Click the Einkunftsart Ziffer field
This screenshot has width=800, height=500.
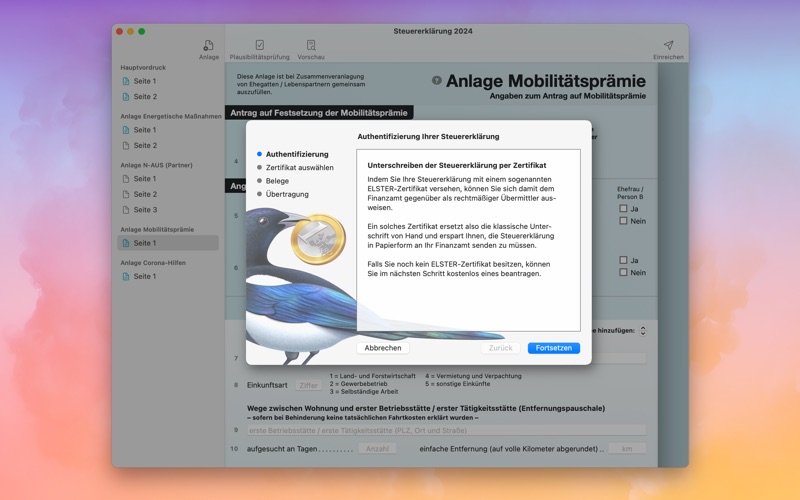coord(309,385)
